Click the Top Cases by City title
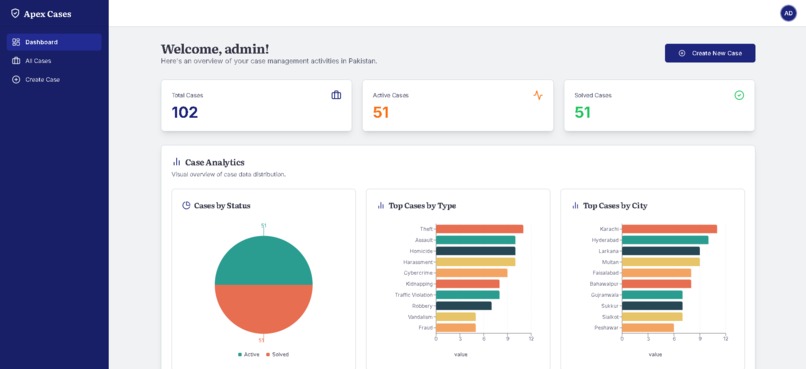Viewport: 806px width, 369px height. [615, 206]
